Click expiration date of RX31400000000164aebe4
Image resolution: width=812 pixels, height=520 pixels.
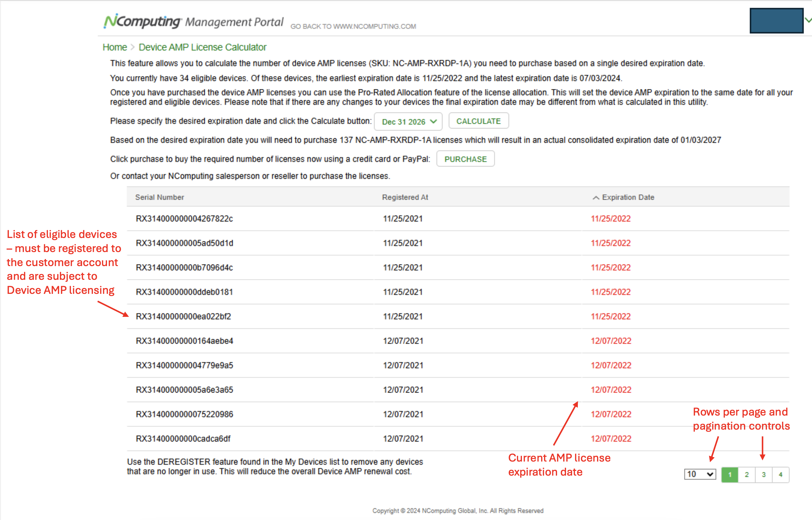[x=611, y=341]
